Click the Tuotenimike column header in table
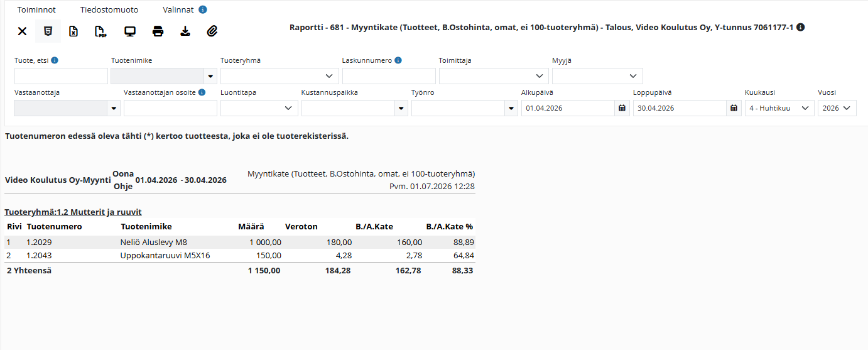This screenshot has width=868, height=350. pyautogui.click(x=146, y=226)
